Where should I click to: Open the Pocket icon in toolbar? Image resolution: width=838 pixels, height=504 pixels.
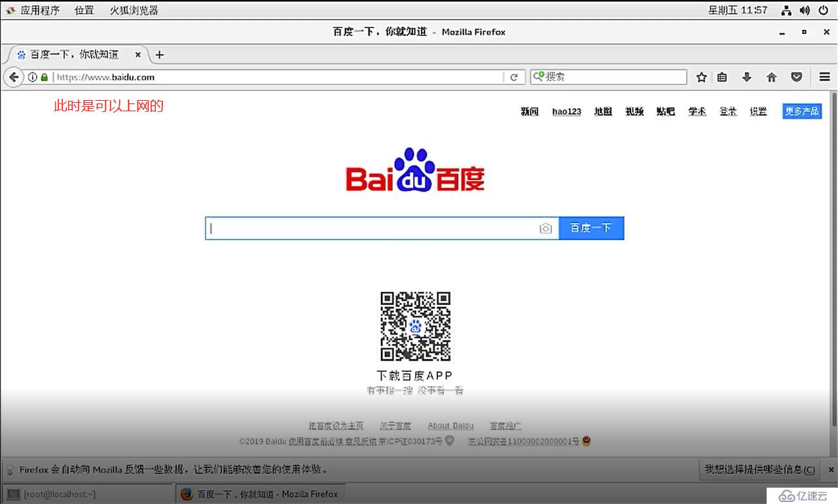click(796, 77)
